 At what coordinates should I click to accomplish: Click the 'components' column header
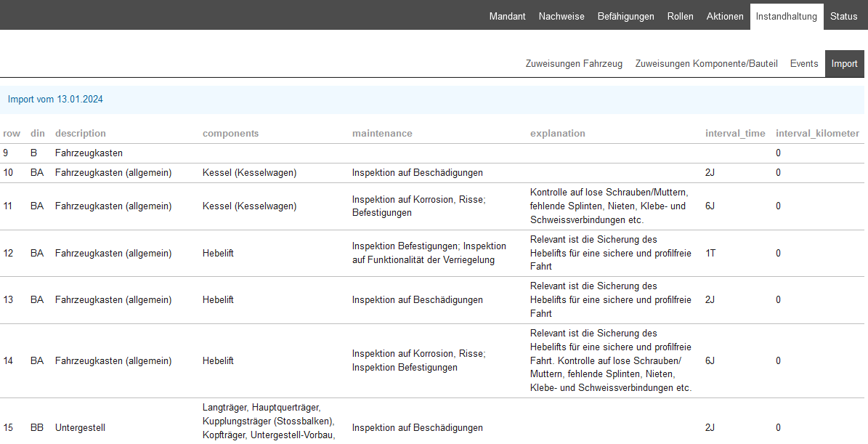pos(230,133)
